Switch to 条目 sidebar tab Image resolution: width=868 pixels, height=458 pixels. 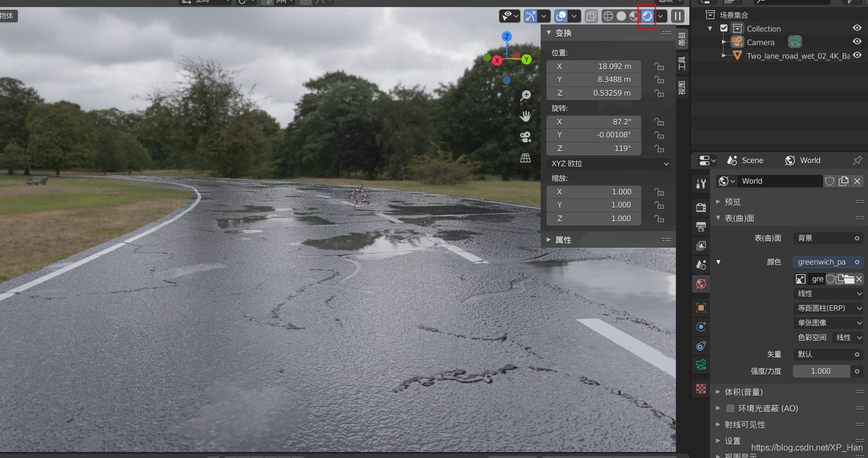(x=682, y=40)
